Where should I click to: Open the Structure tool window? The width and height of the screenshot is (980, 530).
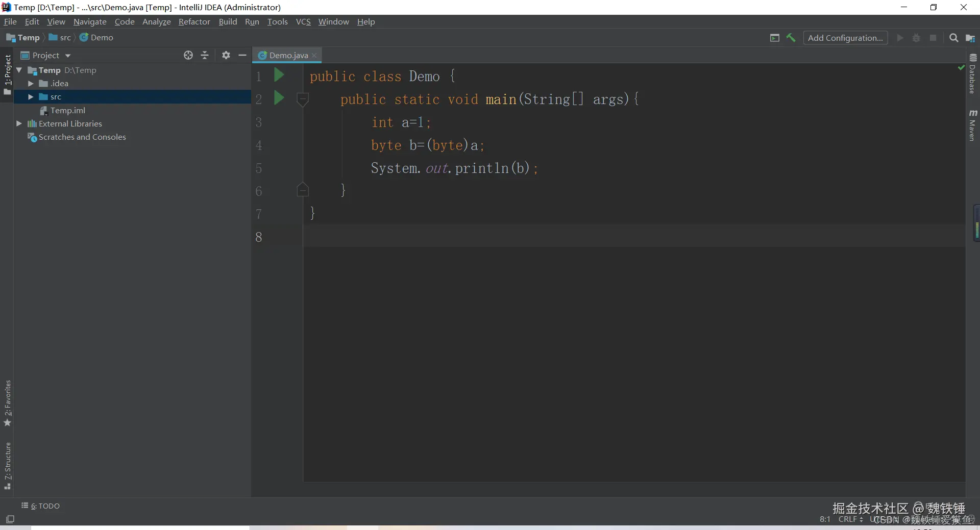[x=8, y=466]
